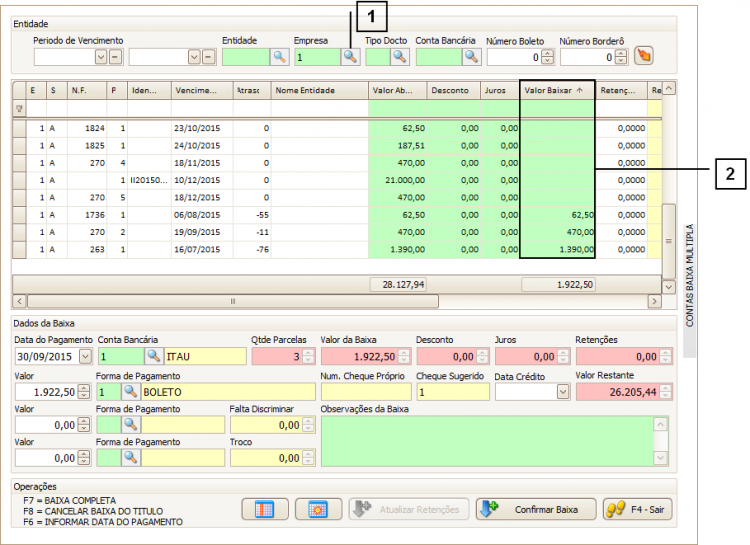Click the Entidade search magnifier icon

point(278,58)
